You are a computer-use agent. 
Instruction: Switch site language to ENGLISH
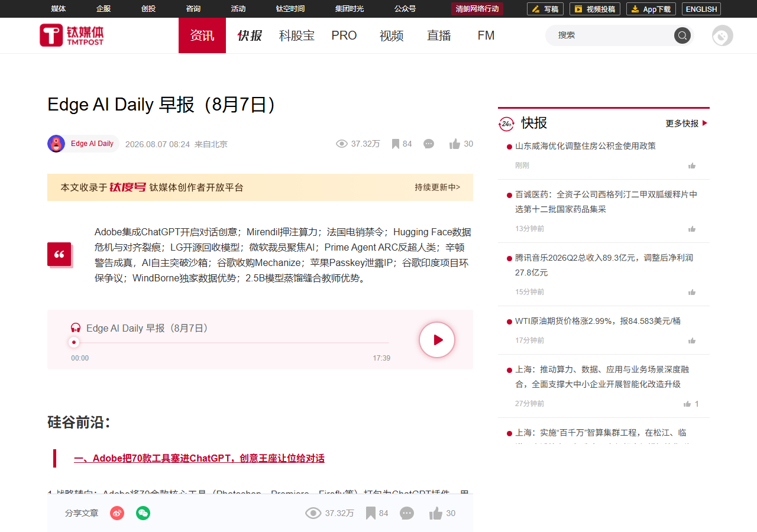pos(701,9)
